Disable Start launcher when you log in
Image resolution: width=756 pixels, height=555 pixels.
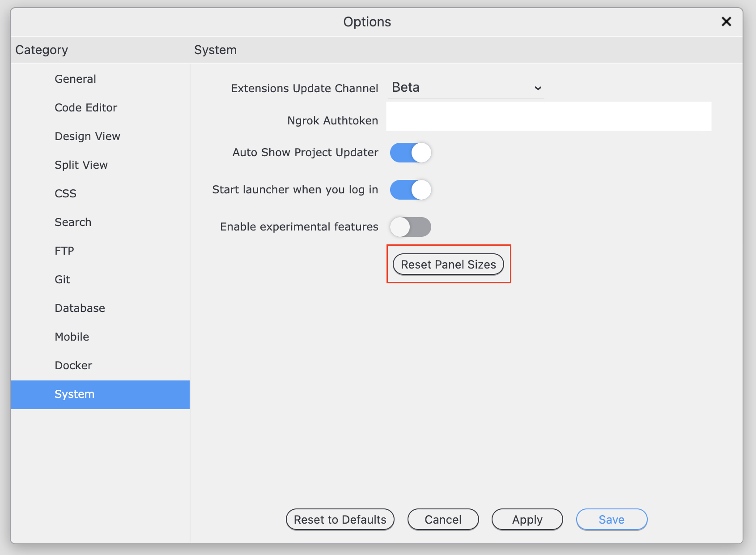410,190
